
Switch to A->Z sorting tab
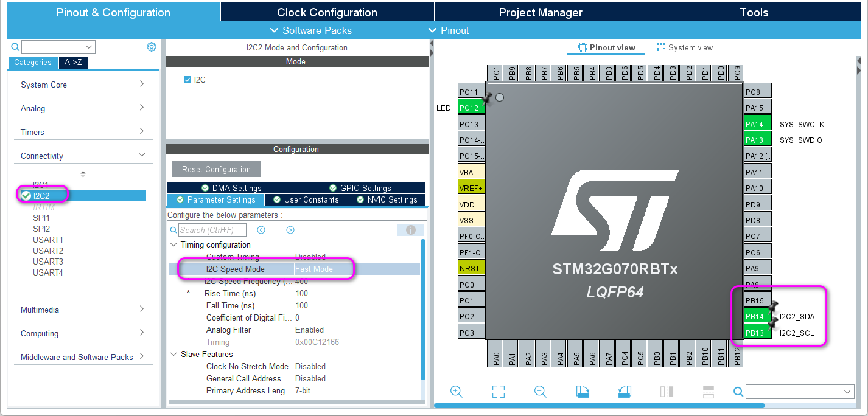click(74, 62)
